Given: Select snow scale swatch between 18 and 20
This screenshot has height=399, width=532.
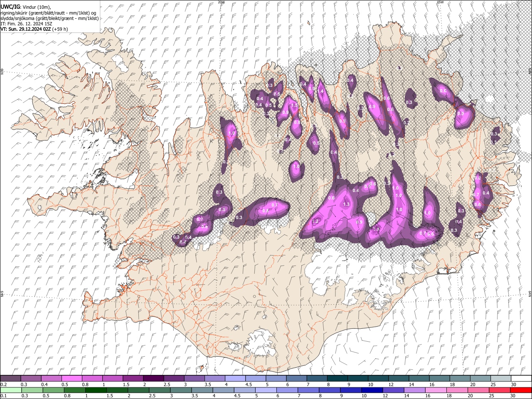Looking at the screenshot, I should tap(460, 378).
